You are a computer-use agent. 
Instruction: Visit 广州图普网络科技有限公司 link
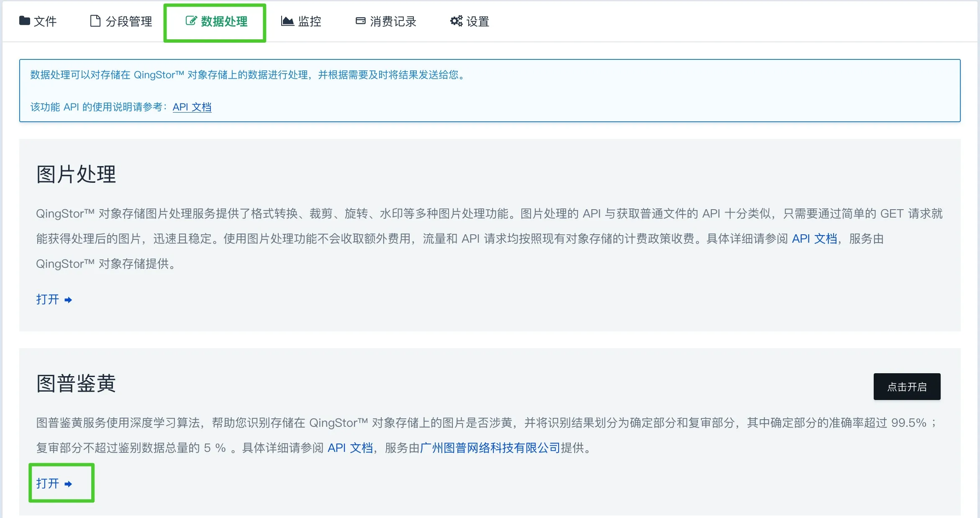click(x=490, y=448)
